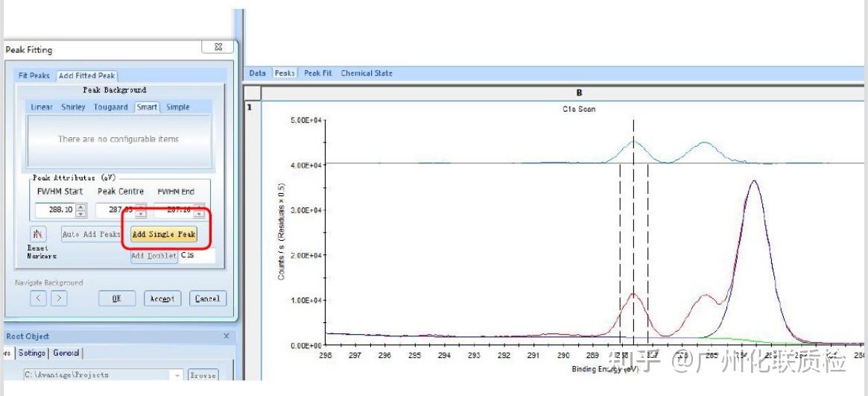This screenshot has width=868, height=396.
Task: Decrease Peak Centre value with down arrow
Action: pos(141,214)
